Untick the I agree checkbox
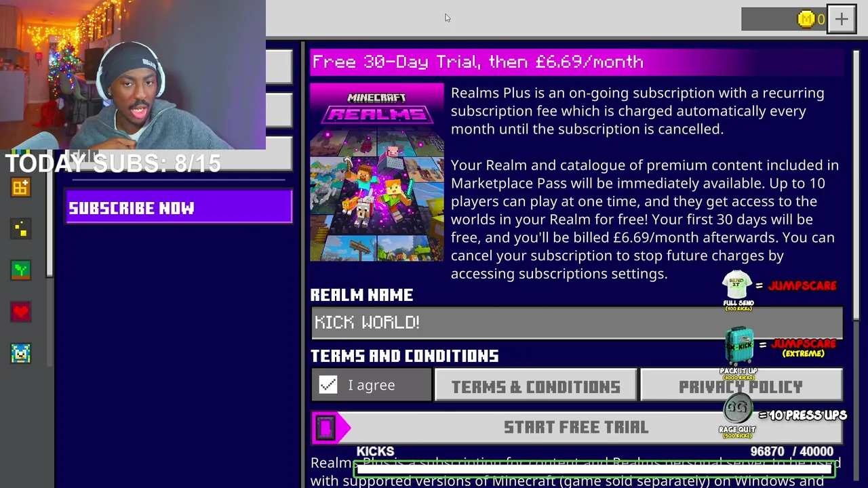 328,385
